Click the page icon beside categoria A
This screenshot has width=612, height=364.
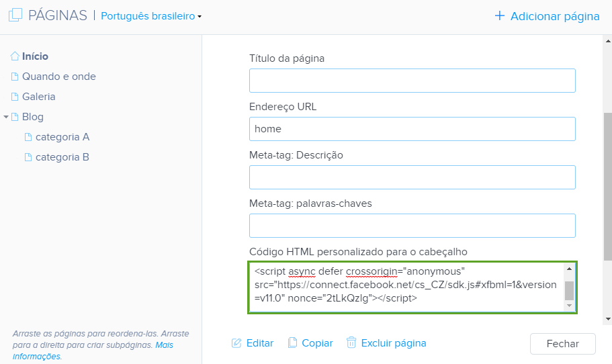coord(28,137)
